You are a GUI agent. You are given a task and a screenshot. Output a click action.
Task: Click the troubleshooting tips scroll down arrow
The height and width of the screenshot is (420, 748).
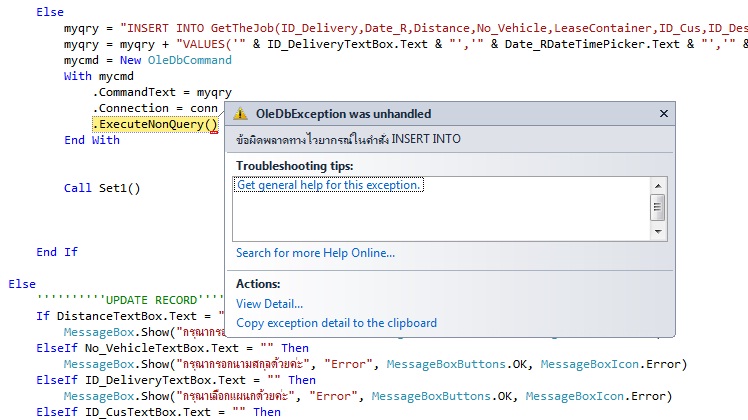point(658,231)
